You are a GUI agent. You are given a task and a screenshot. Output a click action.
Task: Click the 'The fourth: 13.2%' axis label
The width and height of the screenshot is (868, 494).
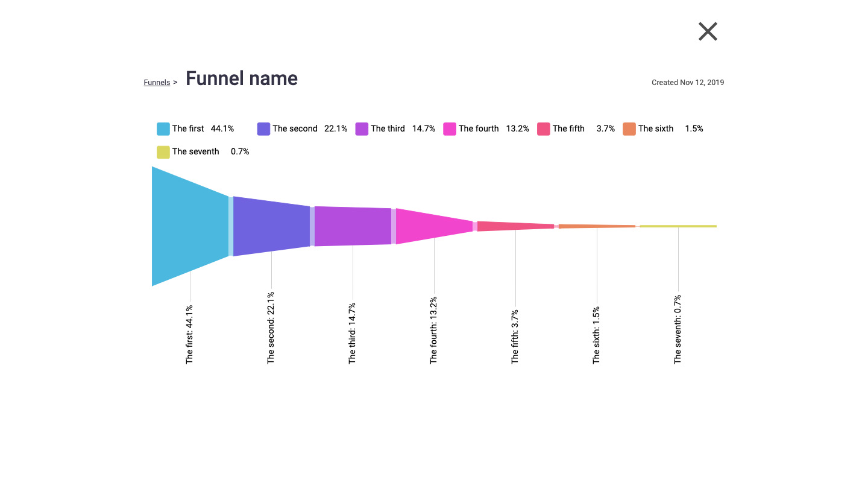[434, 330]
